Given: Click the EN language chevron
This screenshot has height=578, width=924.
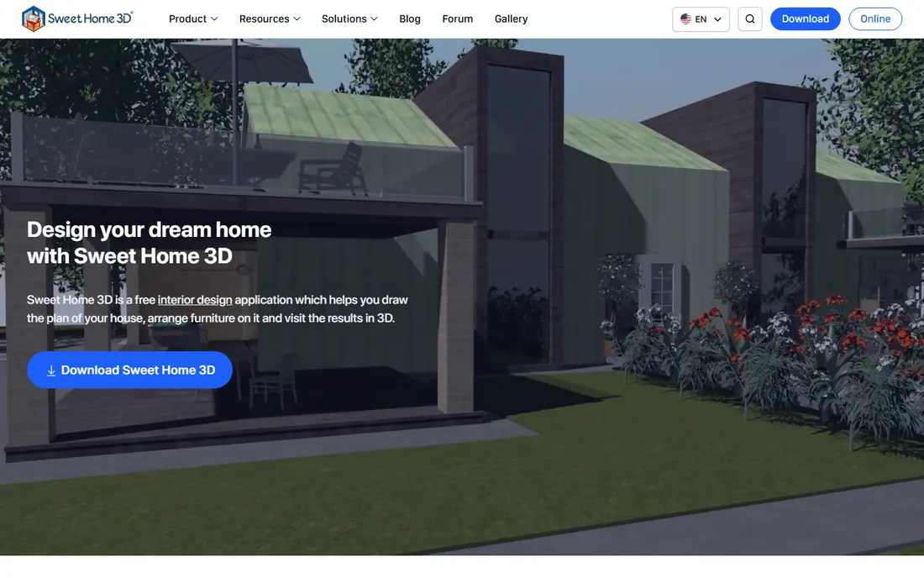Looking at the screenshot, I should point(717,19).
